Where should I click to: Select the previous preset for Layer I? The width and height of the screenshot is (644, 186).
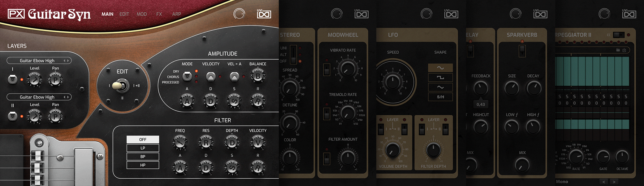[x=64, y=60]
